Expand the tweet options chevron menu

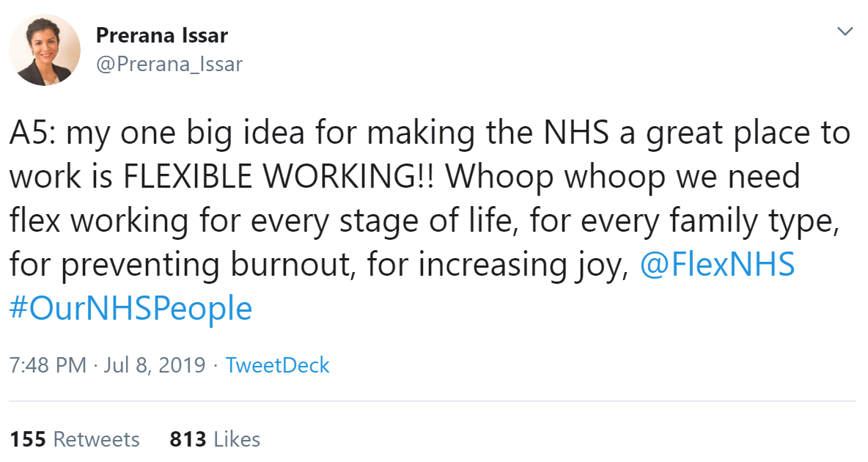pos(845,31)
